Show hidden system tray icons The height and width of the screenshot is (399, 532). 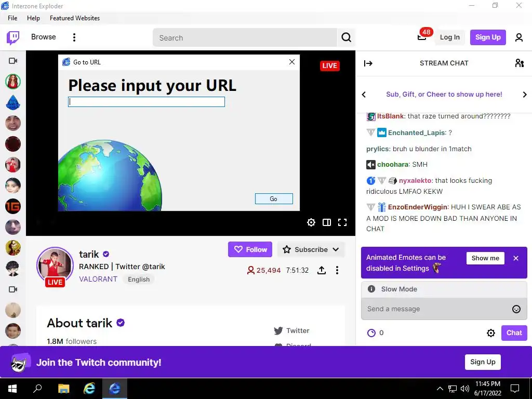pos(440,389)
